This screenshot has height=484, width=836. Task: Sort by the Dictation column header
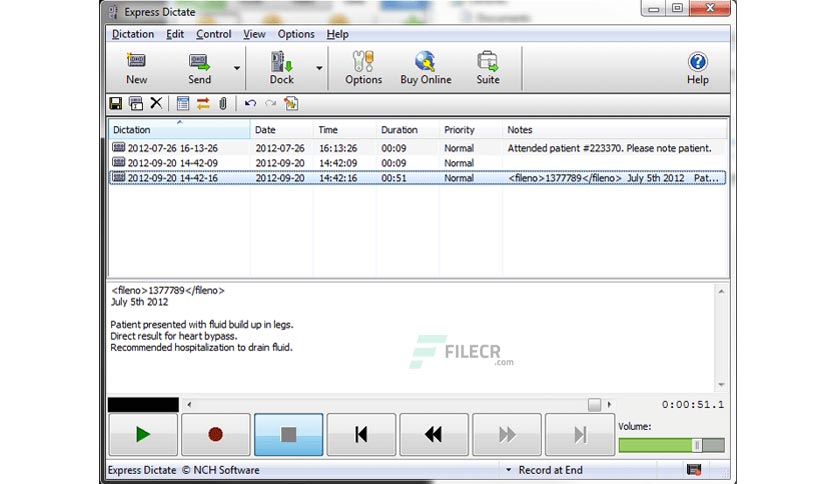179,130
